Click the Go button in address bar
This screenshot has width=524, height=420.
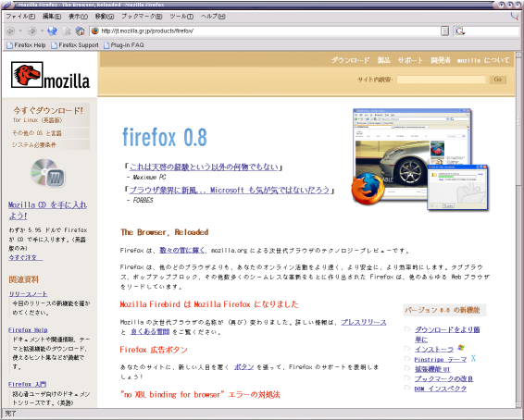point(444,31)
